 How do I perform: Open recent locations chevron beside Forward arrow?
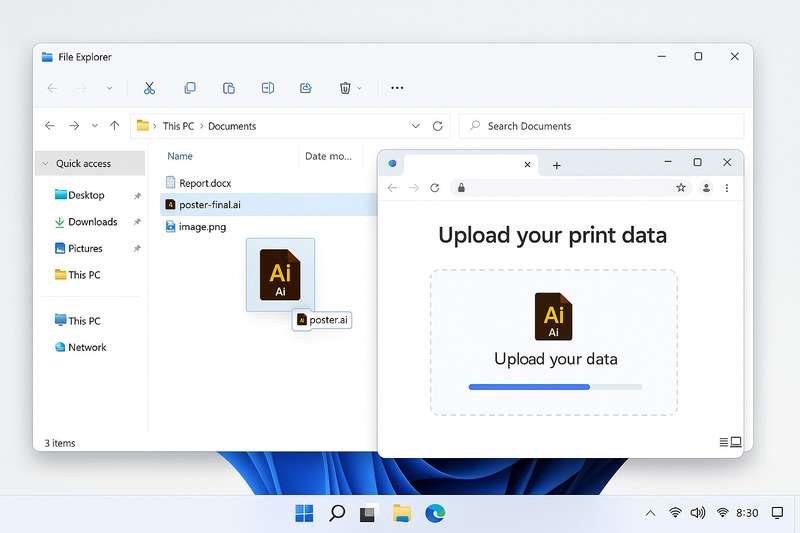click(x=95, y=125)
